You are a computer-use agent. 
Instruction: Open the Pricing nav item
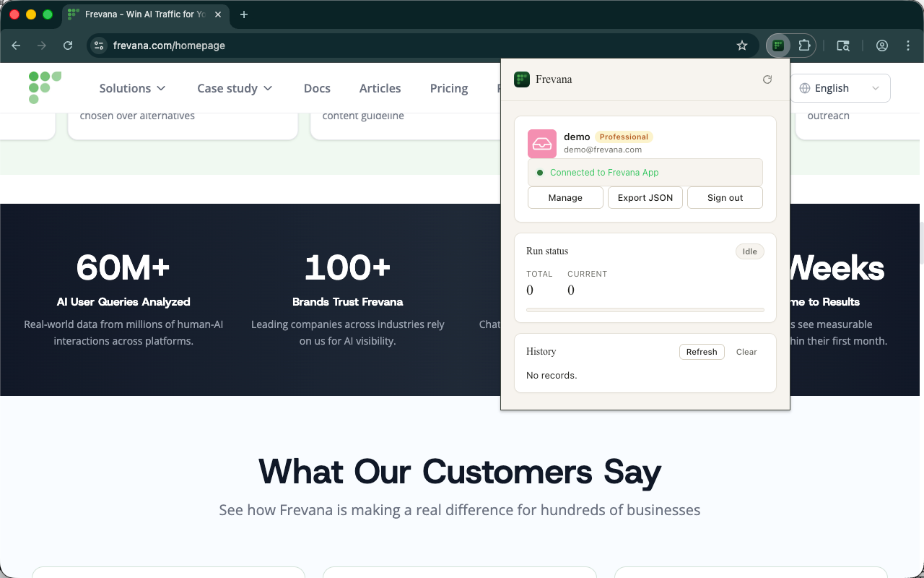point(449,88)
